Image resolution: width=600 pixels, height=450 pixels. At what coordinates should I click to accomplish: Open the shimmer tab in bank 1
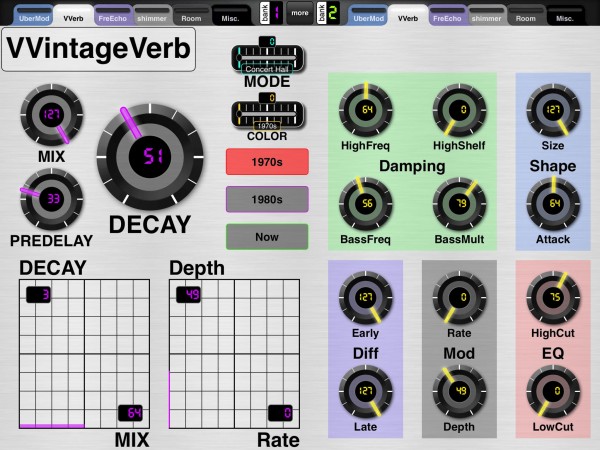[152, 16]
